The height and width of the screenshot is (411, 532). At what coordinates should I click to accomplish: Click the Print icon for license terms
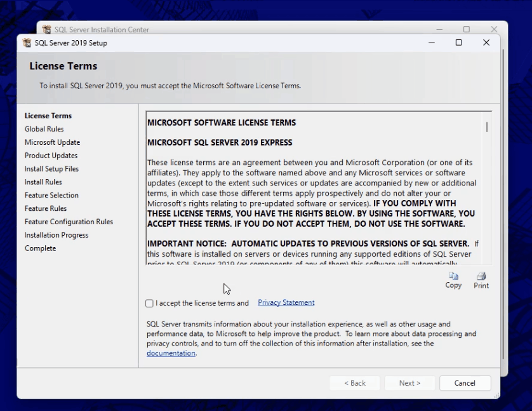pyautogui.click(x=481, y=277)
